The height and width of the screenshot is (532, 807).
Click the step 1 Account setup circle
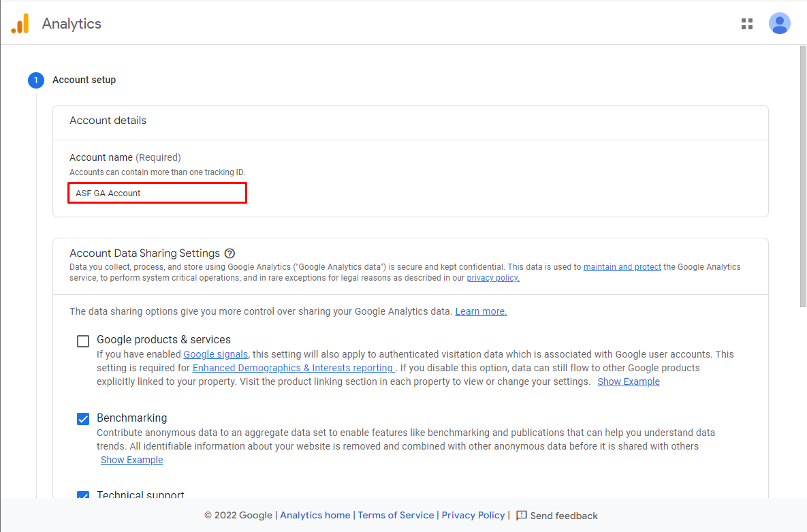(36, 80)
